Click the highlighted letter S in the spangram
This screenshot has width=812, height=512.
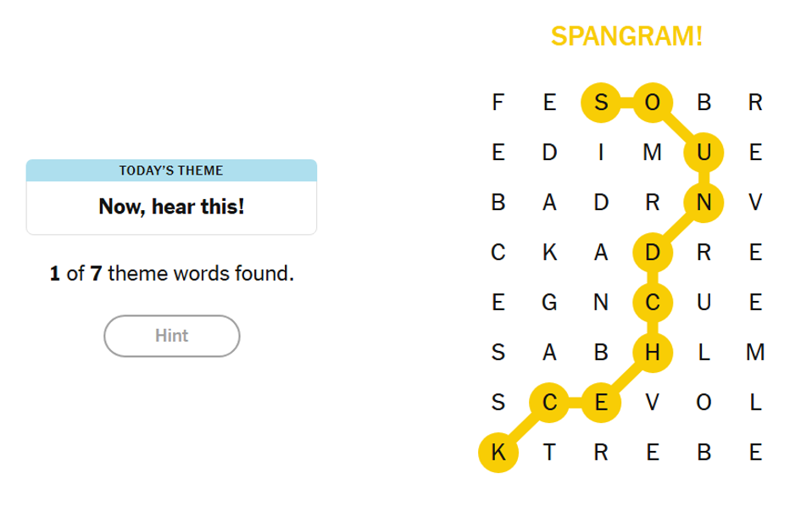coord(601,103)
